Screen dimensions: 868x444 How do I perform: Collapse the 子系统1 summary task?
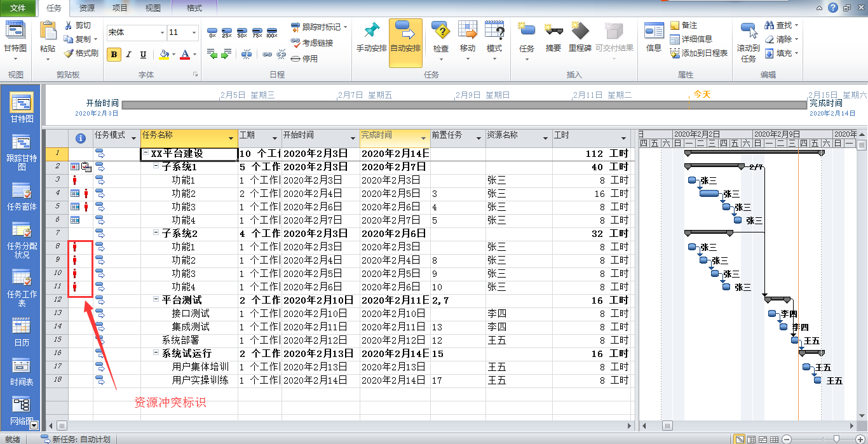[x=156, y=166]
